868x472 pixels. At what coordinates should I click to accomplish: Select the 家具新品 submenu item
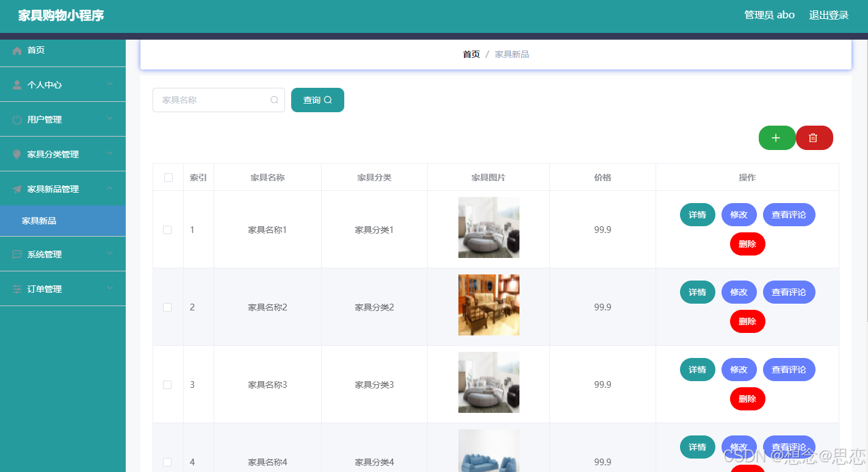pos(63,221)
